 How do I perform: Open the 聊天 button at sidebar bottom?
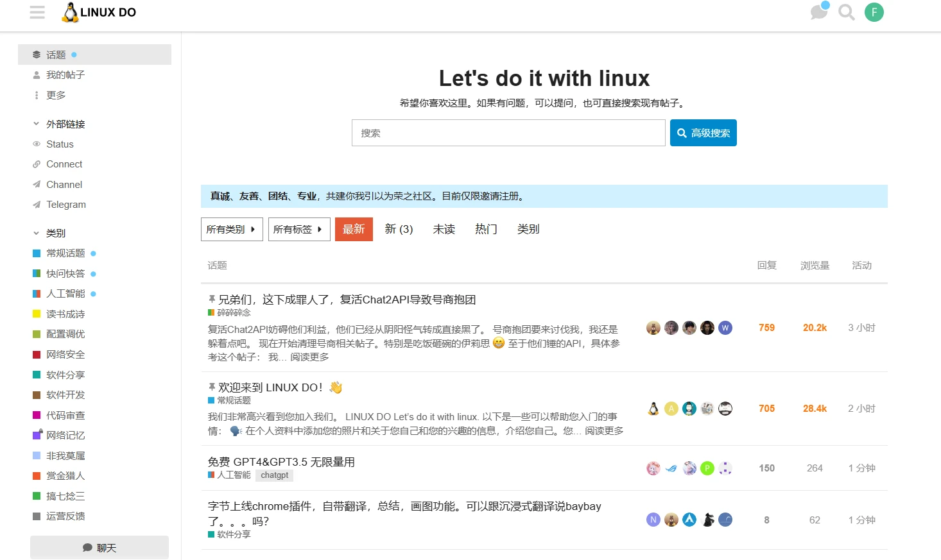(99, 548)
